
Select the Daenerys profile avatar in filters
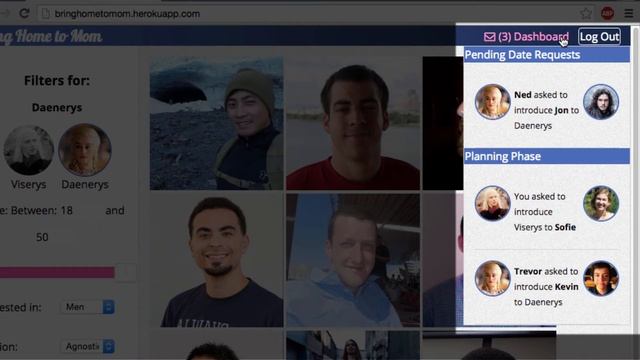coord(84,150)
